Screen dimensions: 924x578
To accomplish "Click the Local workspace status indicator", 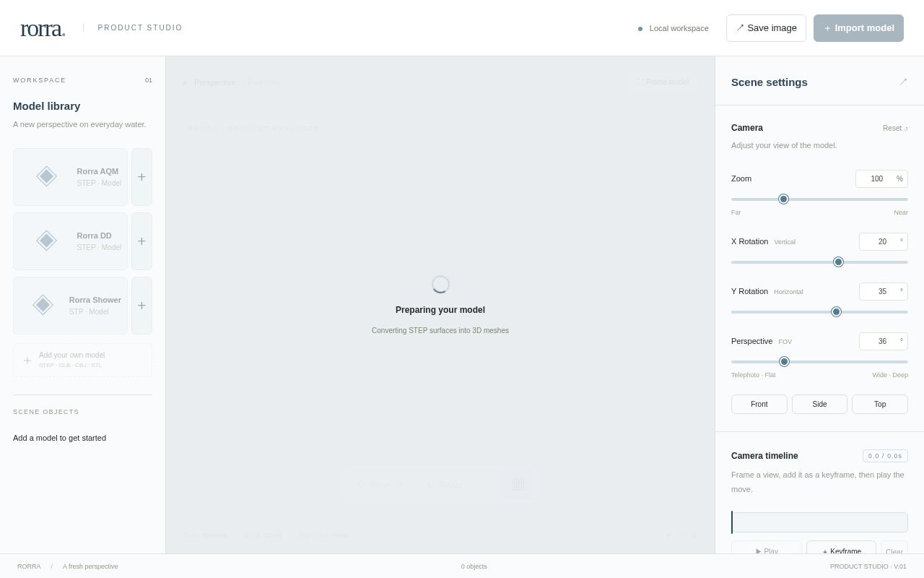I will click(x=673, y=28).
